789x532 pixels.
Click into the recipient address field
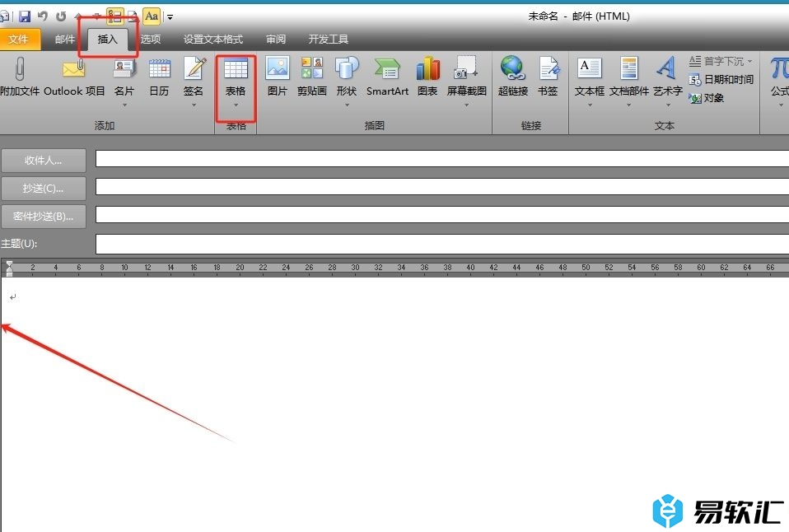pyautogui.click(x=442, y=159)
